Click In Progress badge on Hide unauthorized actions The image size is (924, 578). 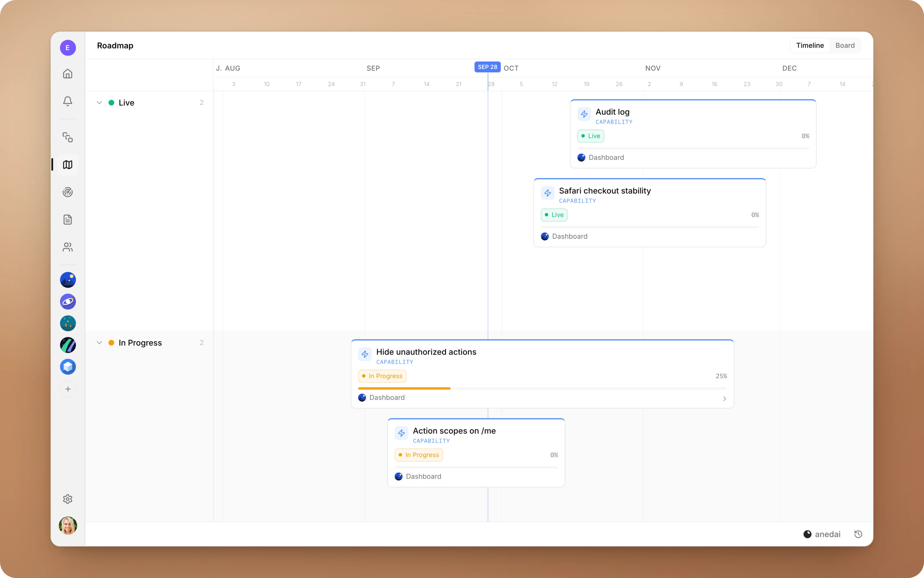pos(382,376)
